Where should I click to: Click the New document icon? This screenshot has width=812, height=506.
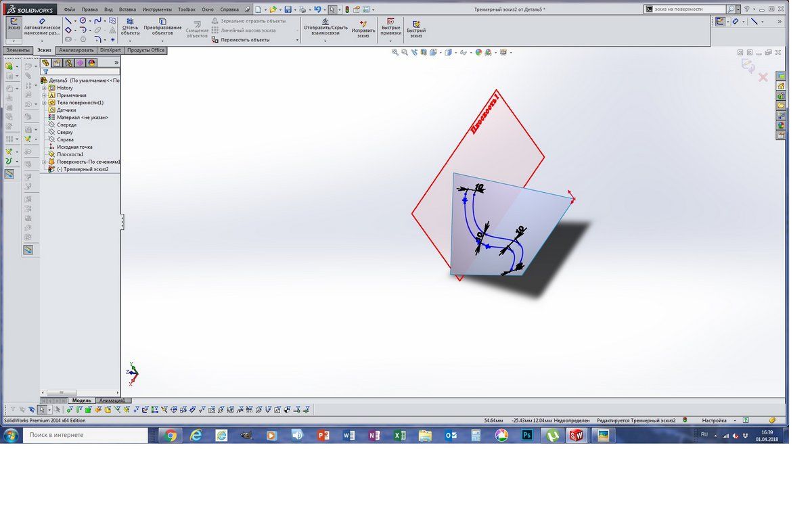258,9
